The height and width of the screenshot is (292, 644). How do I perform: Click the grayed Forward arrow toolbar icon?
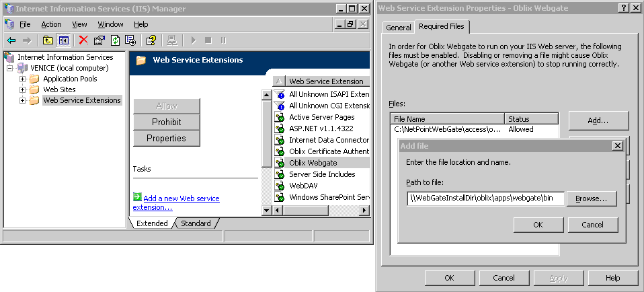pos(27,40)
